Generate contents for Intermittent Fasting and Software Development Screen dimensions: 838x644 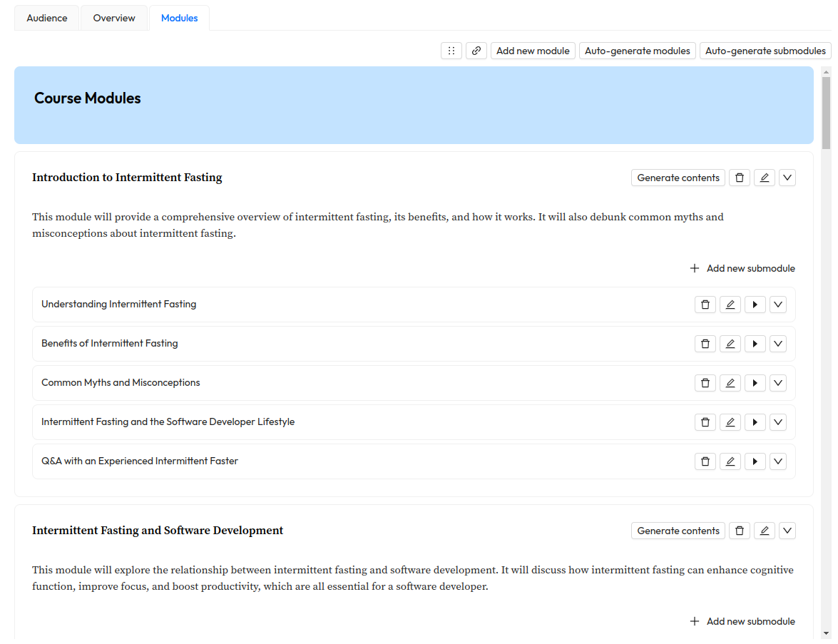click(678, 531)
